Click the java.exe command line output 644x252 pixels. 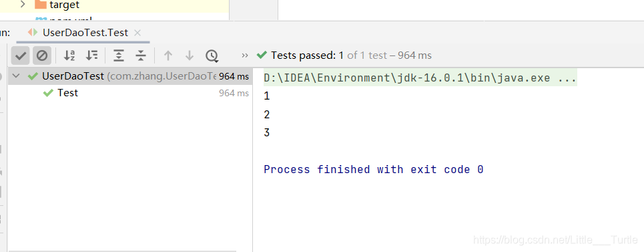pyautogui.click(x=420, y=78)
